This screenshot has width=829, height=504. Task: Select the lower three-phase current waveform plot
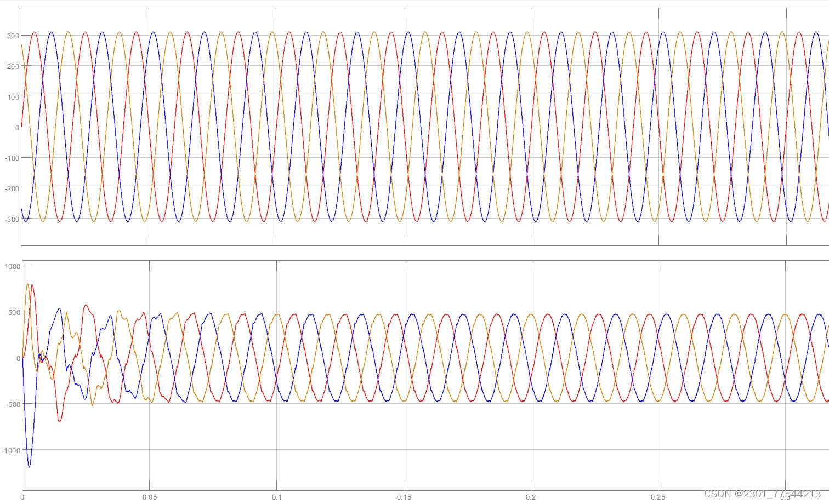coord(425,375)
